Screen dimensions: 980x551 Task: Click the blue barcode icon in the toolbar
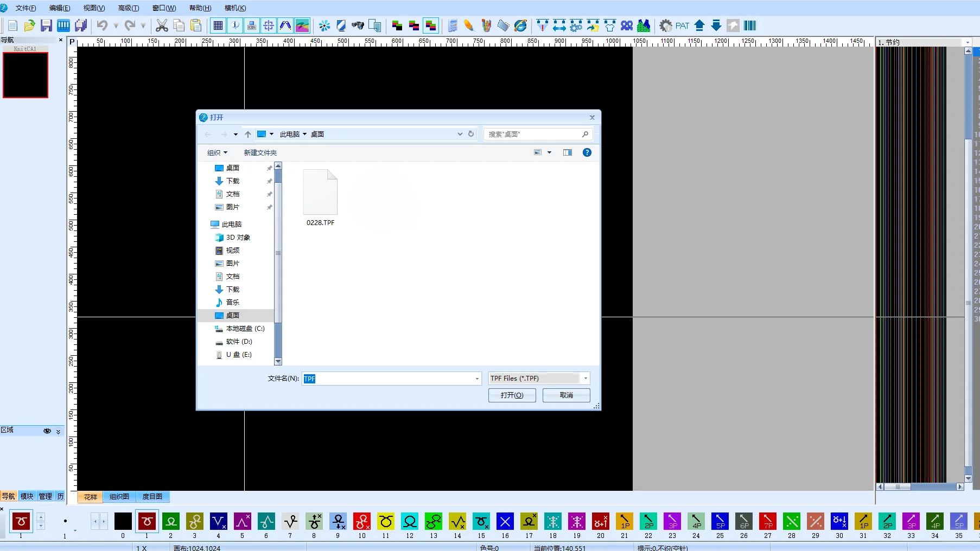click(750, 25)
